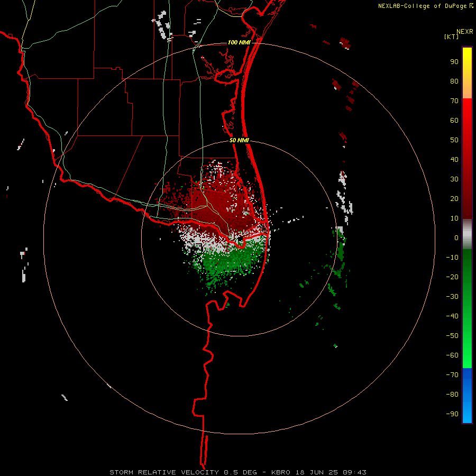Click the 60 value on the velocity scale
This screenshot has width=476, height=476.
[x=454, y=121]
